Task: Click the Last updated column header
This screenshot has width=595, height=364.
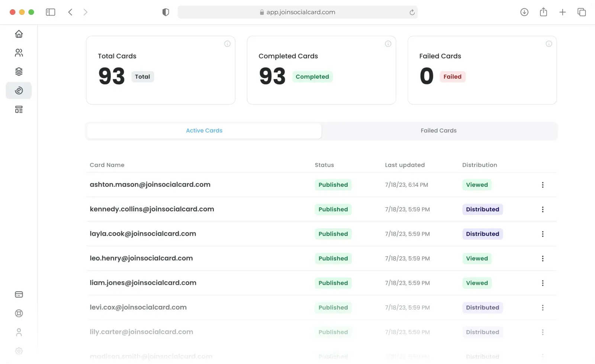Action: pos(405,165)
